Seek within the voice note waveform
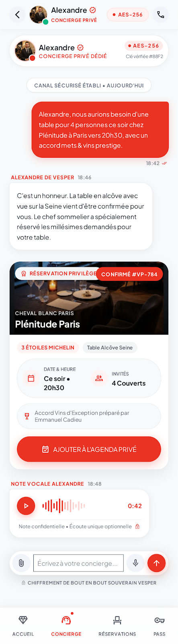Image resolution: width=178 pixels, height=644 pixels. click(64, 506)
